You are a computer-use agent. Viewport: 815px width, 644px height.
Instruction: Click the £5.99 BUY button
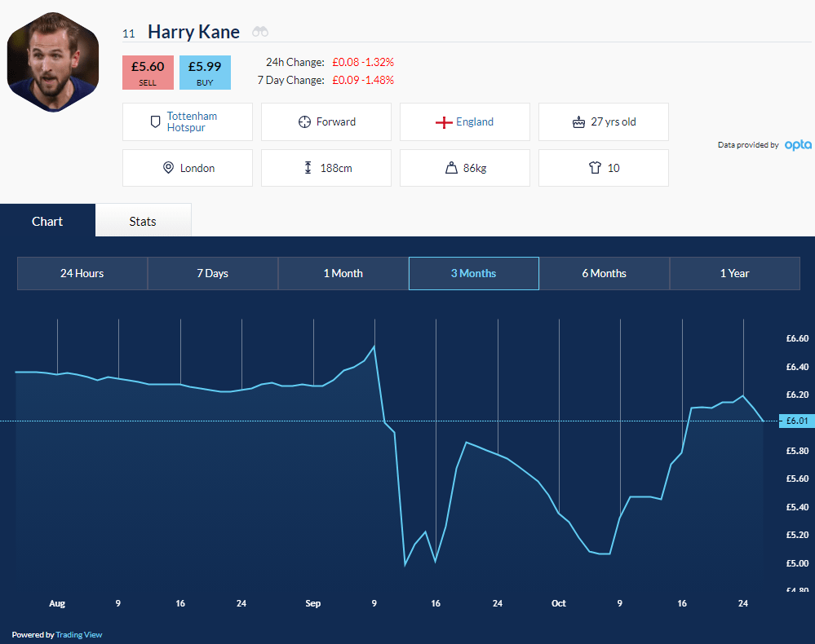[205, 73]
